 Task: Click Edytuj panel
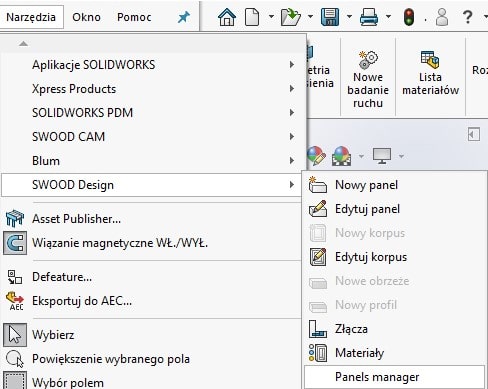click(394, 209)
